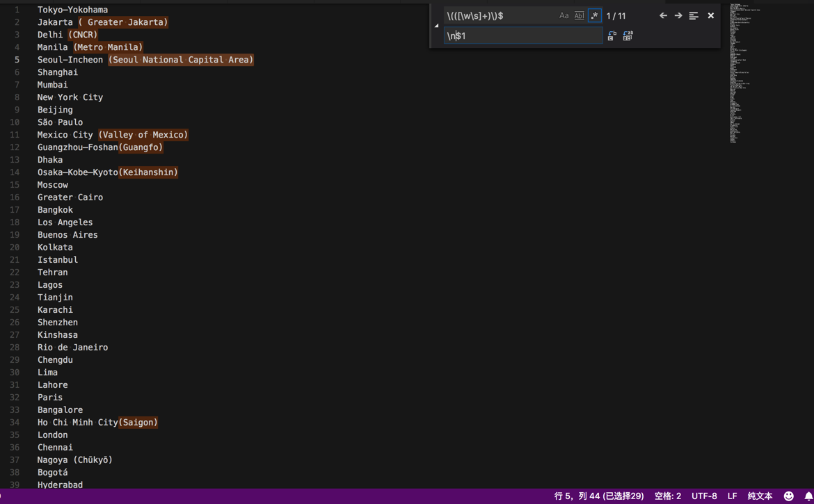Open notifications bell icon
The image size is (814, 504).
pos(808,496)
